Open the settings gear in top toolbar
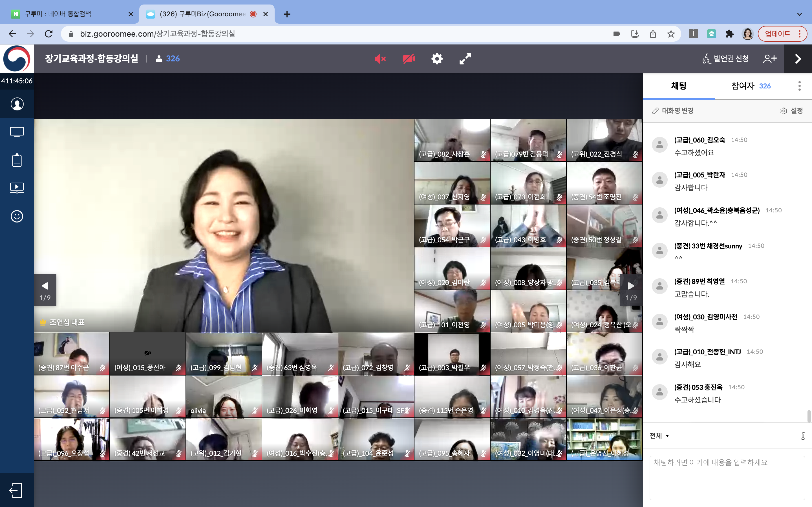812x507 pixels. [437, 59]
